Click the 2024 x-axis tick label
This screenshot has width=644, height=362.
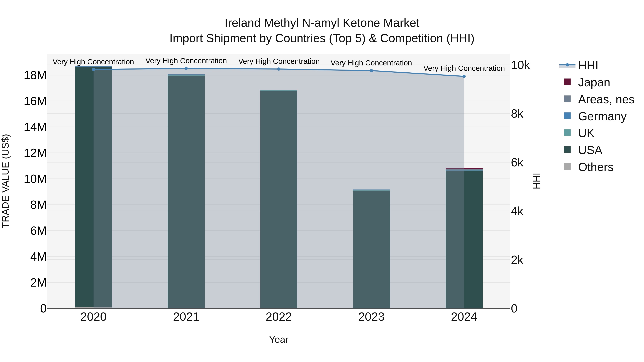[x=464, y=317]
